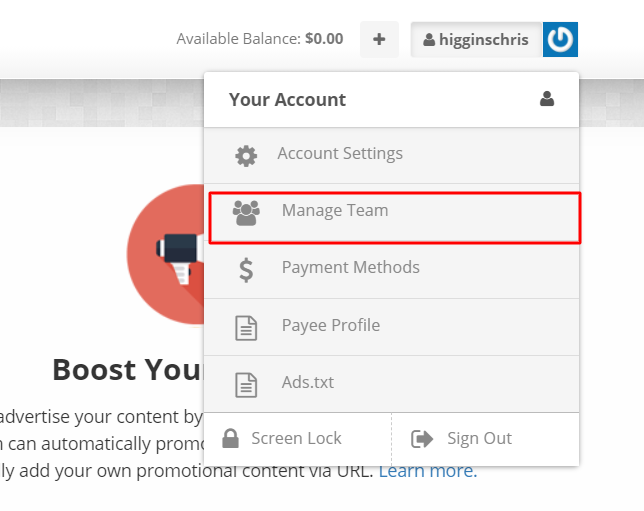Open Payee Profile
The image size is (644, 511).
(x=391, y=327)
